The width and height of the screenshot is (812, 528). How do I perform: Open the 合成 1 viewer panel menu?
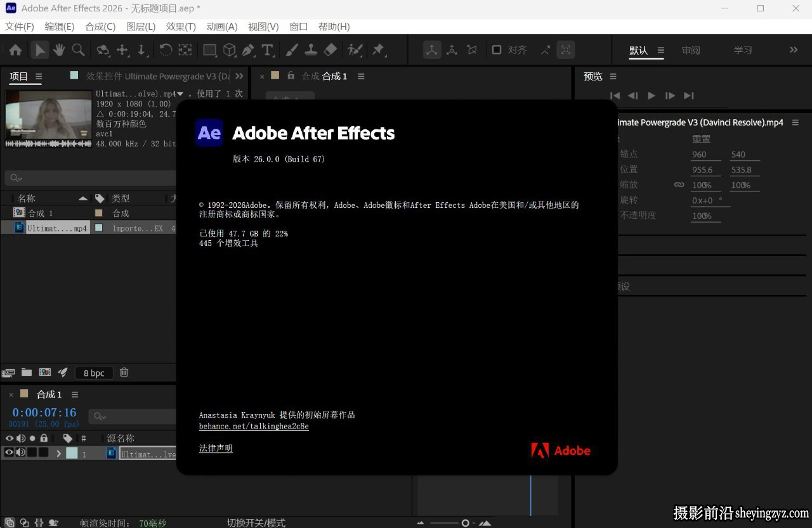[x=361, y=76]
